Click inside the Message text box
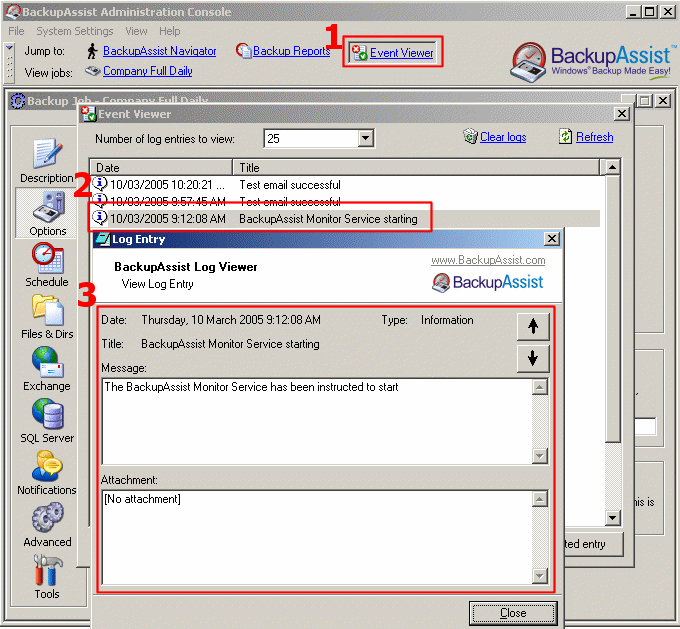 click(x=317, y=422)
